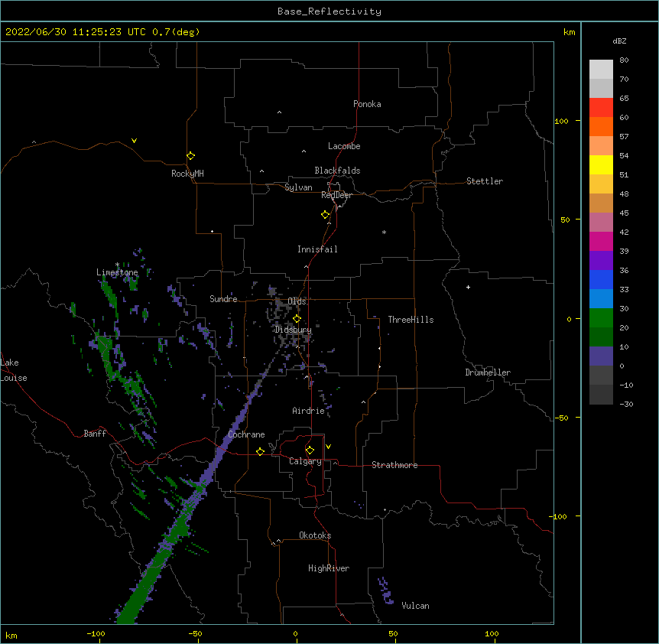
Task: Click the white asterisk marker east of Innisfail
Action: tap(384, 232)
